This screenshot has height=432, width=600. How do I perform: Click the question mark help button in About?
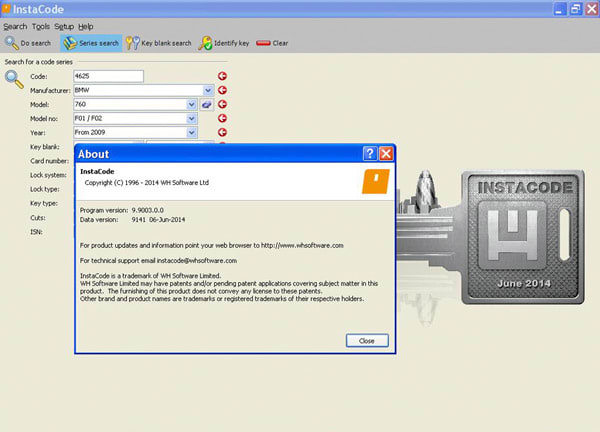coord(370,154)
